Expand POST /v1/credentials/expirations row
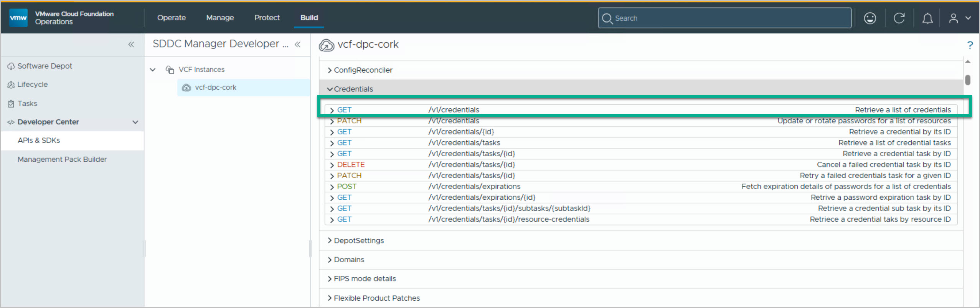980x308 pixels. 332,187
